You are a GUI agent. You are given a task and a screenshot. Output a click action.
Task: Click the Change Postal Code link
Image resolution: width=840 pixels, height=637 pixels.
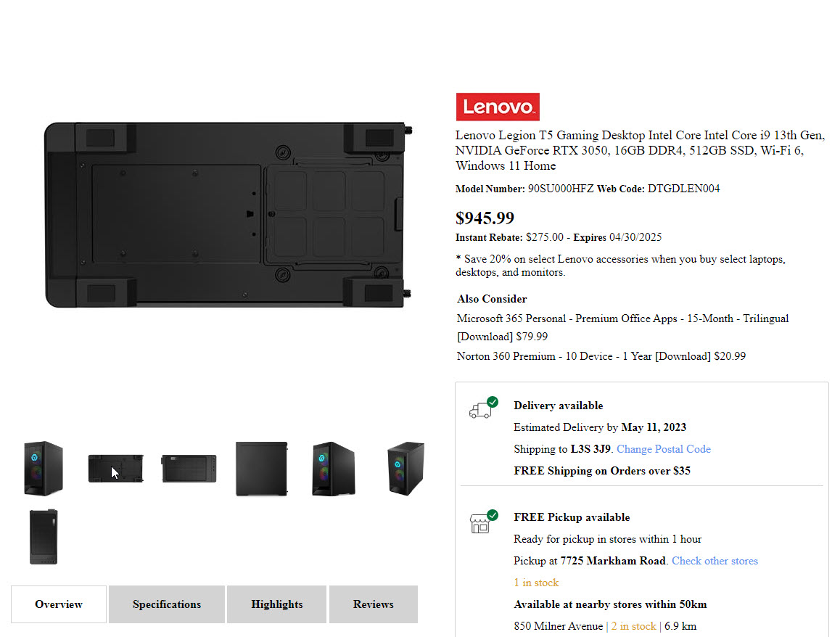pyautogui.click(x=663, y=449)
